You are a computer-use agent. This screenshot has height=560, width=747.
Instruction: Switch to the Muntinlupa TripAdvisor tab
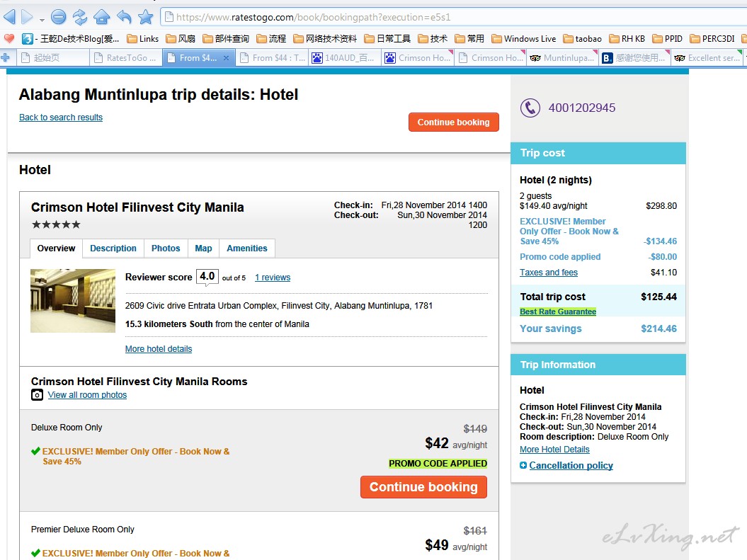coord(563,57)
